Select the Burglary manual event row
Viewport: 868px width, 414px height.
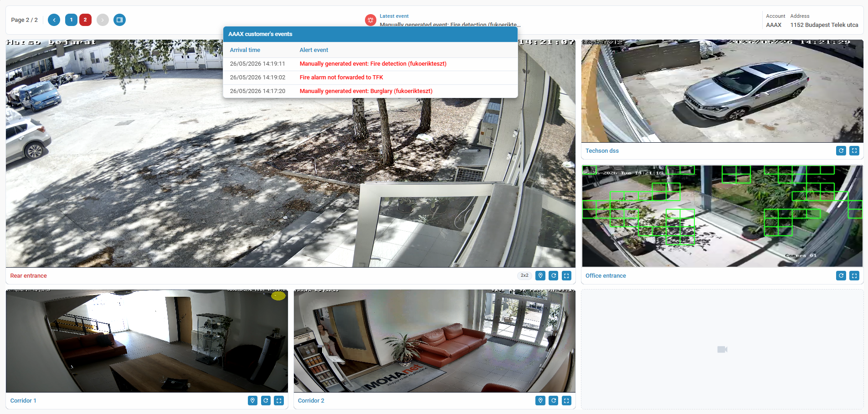(370, 91)
